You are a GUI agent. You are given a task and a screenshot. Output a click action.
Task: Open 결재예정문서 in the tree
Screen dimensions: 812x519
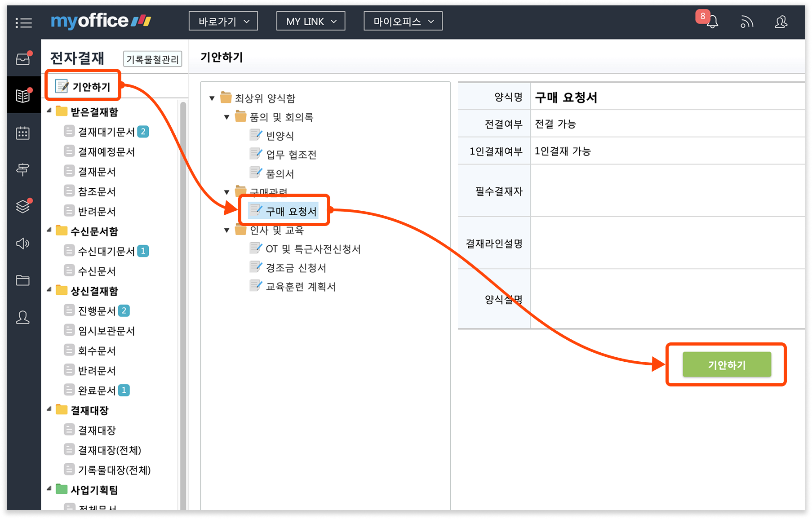point(106,152)
